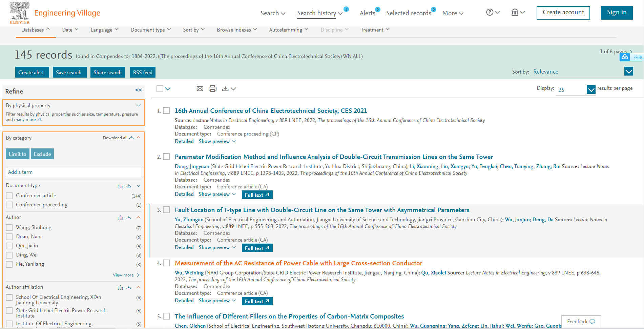This screenshot has width=644, height=329.
Task: Open the Sort by Relevance dropdown
Action: tap(628, 71)
